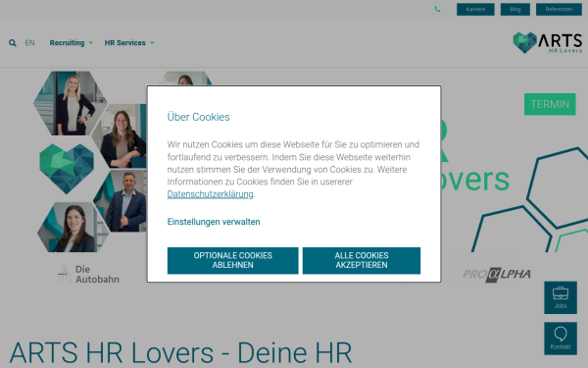Click the green heart hexagon graphic
This screenshot has height=368, width=588.
pos(67,168)
